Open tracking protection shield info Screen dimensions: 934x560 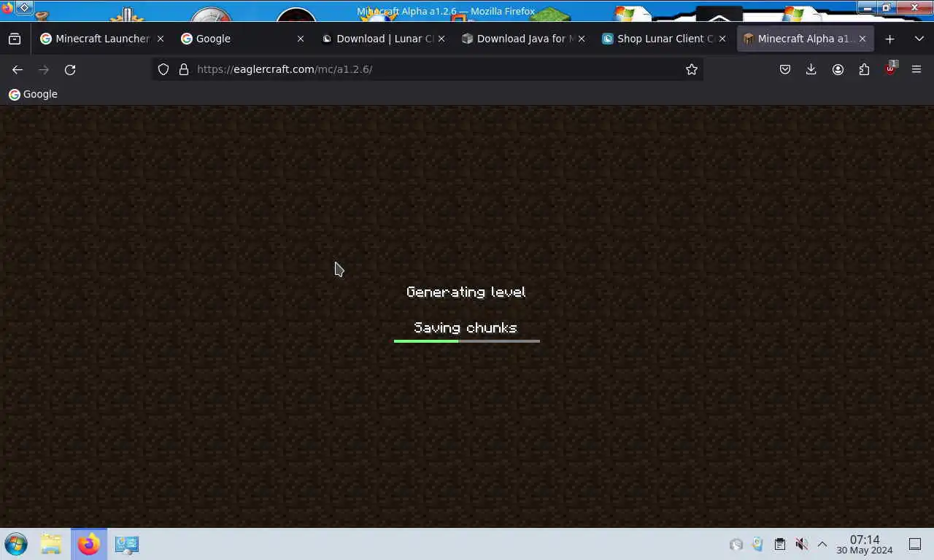163,69
